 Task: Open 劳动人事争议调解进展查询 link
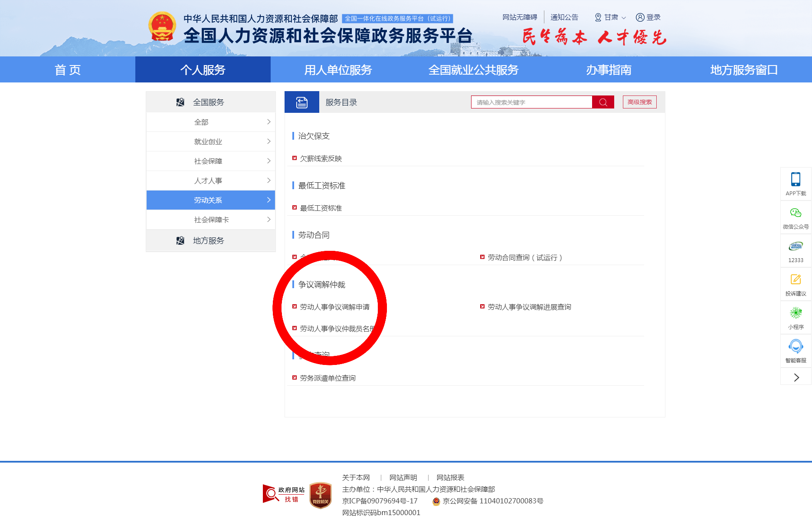529,307
